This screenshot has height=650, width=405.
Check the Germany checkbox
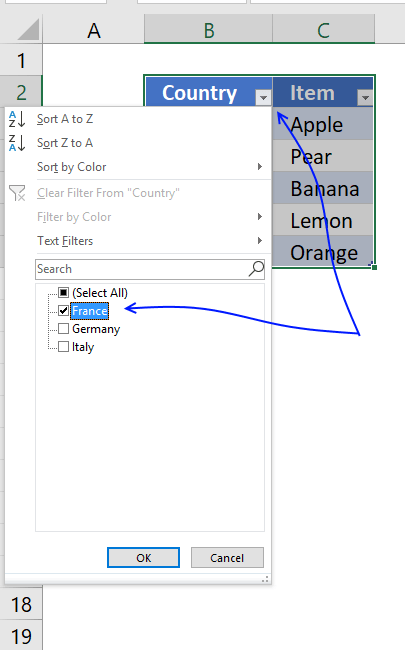(x=63, y=329)
